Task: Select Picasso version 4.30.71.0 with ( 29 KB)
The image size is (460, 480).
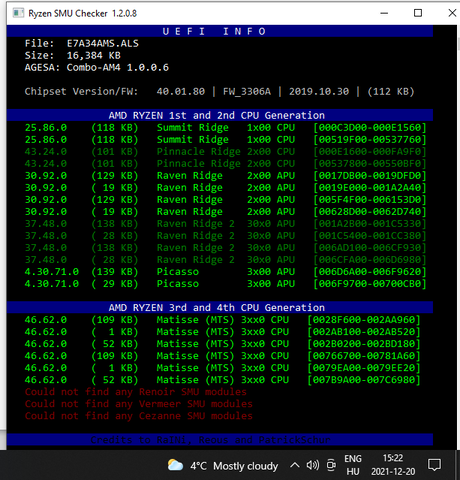Action: click(81, 284)
